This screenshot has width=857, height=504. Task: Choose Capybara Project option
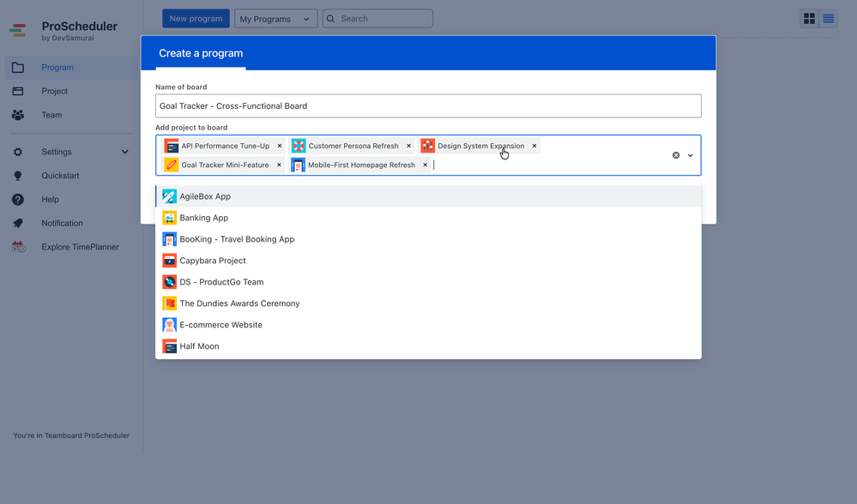429,261
